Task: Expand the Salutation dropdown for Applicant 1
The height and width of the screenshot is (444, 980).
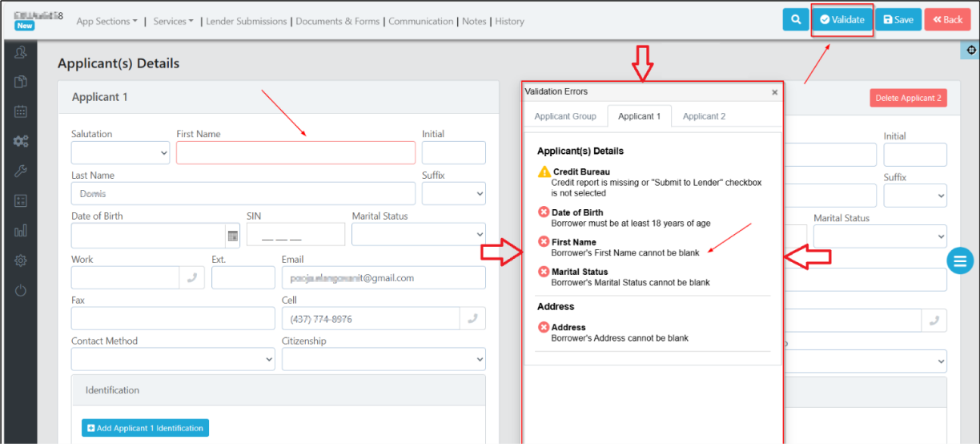Action: [120, 152]
